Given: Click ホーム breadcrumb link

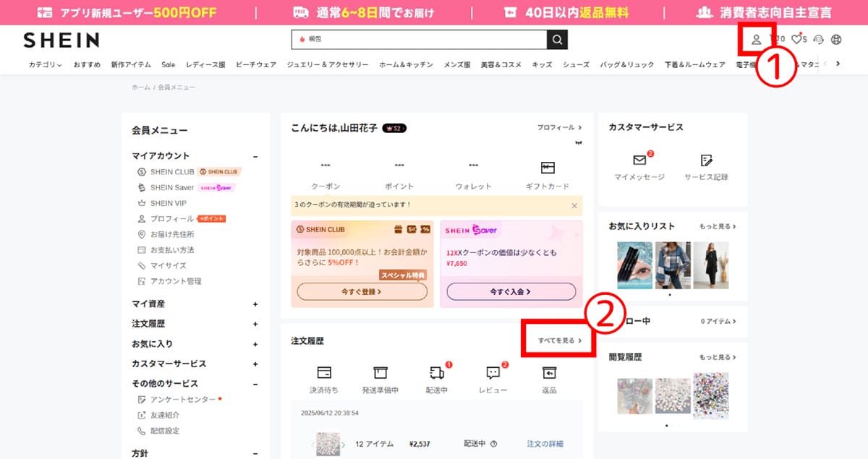Looking at the screenshot, I should 141,87.
